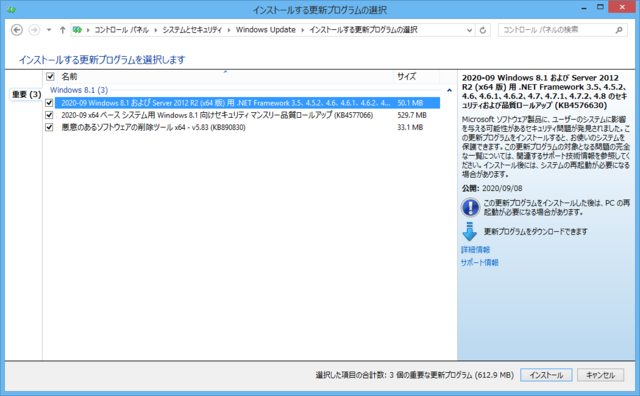Viewport: 640px width, 396px height.
Task: Click the forward navigation arrow
Action: (x=34, y=30)
